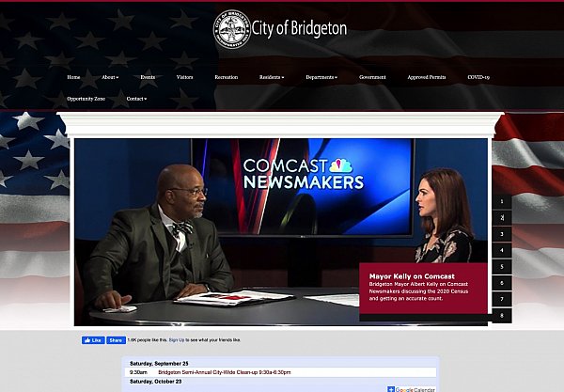Select slide 6 in the slideshow
Screen dimensions: 564x392
(x=502, y=283)
